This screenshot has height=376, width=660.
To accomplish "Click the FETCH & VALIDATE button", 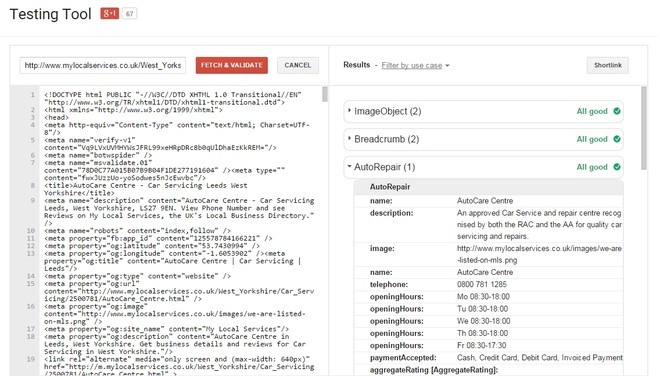I will [x=232, y=65].
